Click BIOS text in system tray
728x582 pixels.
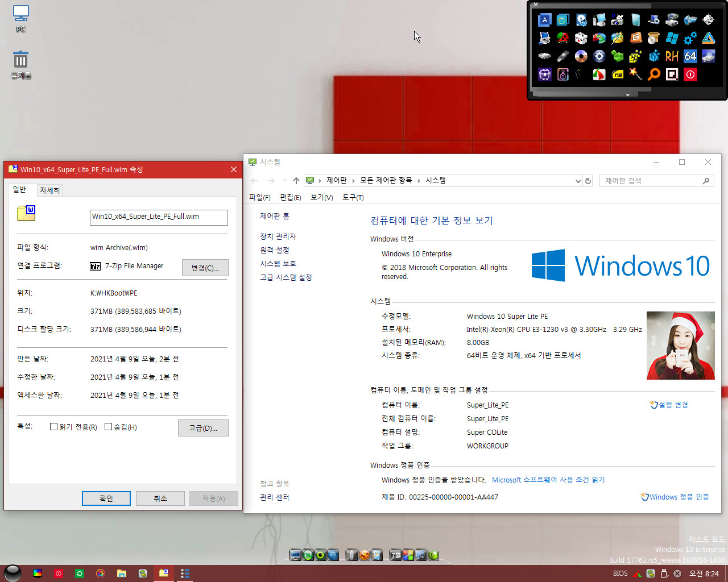tap(620, 573)
